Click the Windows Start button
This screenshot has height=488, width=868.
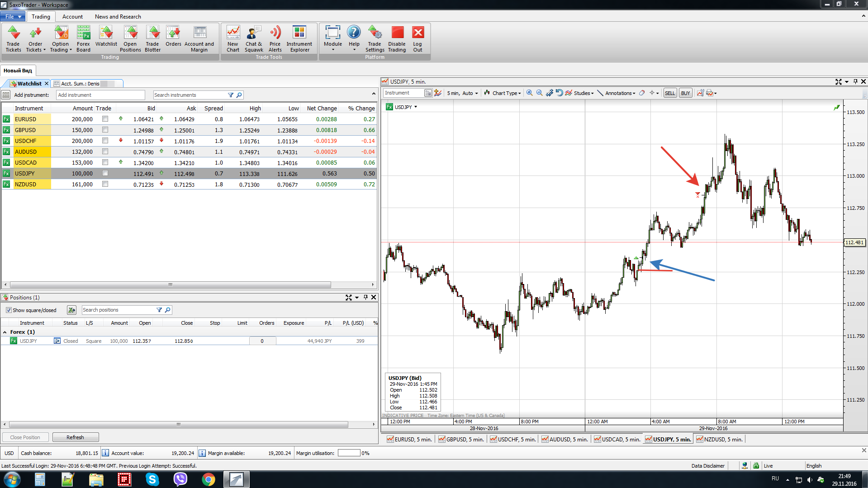[12, 479]
